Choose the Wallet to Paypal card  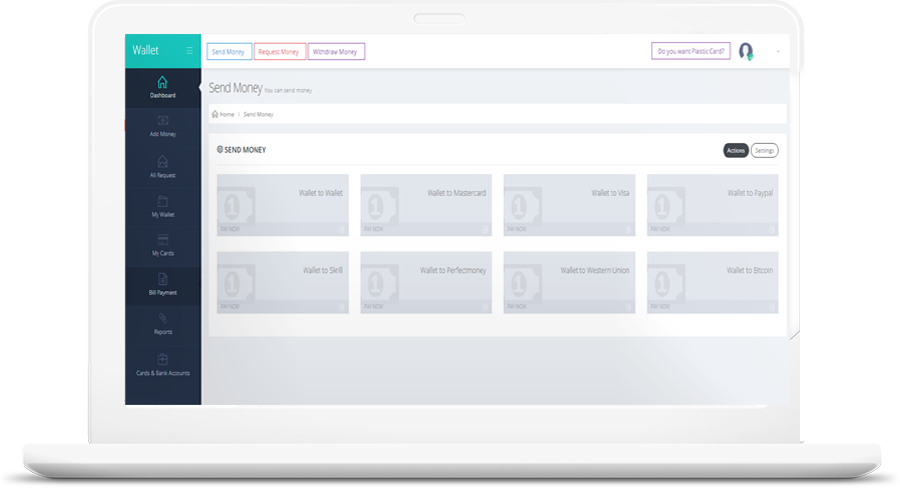[x=712, y=205]
